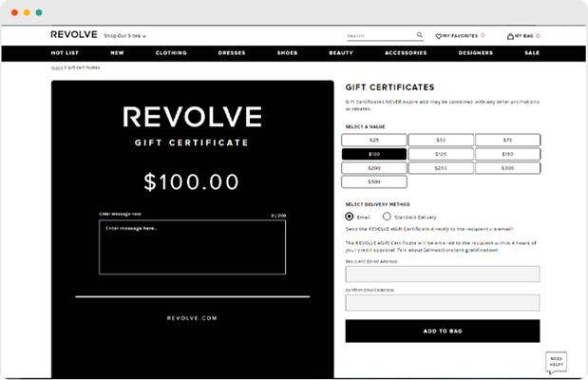Select Standard Delivery radio option
Viewport: 588px width, 380px height.
tap(387, 217)
